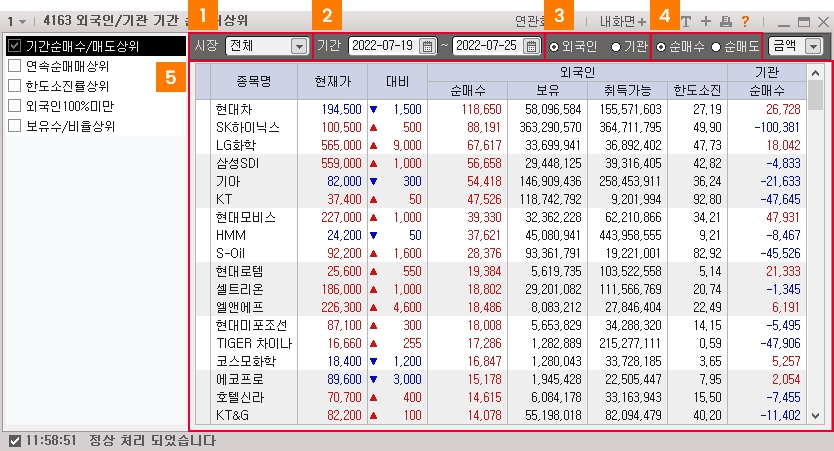Screen dimensions: 834x451
Task: Check the 한도소진률상위 checkbox
Action: (x=15, y=86)
